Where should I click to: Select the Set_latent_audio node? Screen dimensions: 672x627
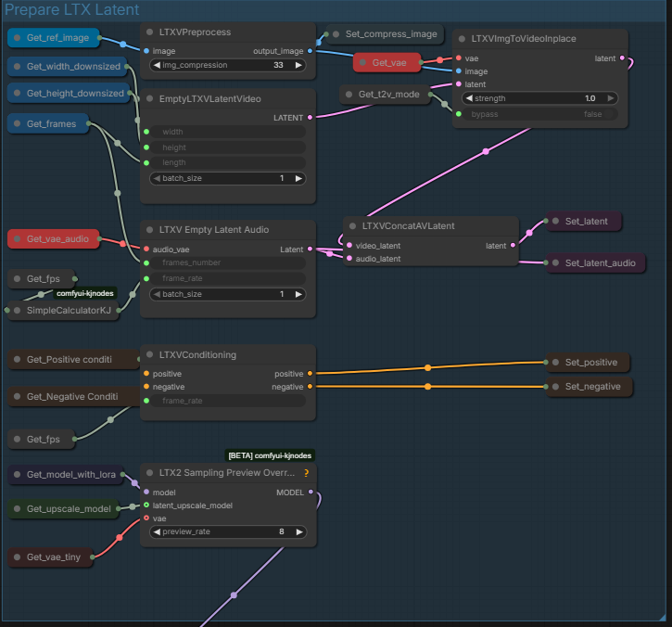point(599,262)
